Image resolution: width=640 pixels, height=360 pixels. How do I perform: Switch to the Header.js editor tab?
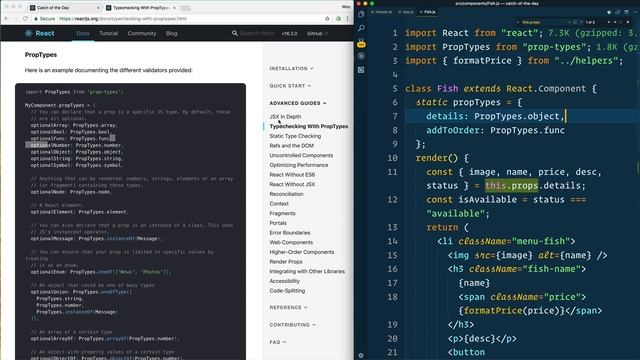382,12
